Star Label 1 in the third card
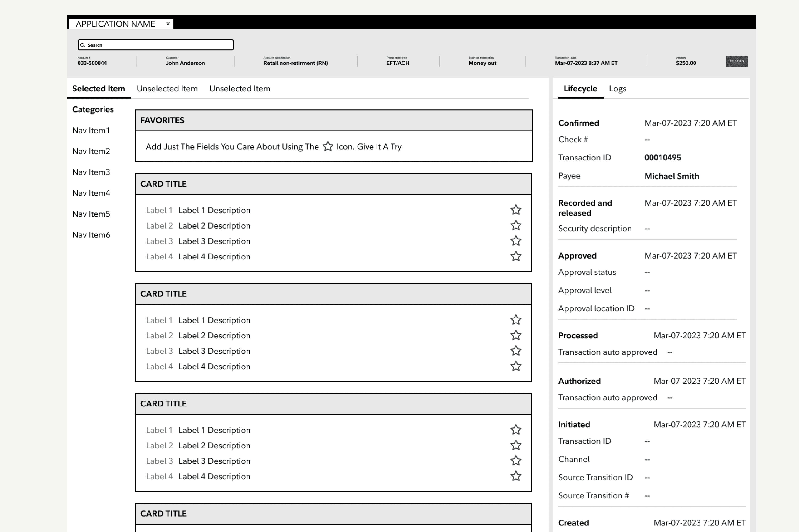 (516, 430)
